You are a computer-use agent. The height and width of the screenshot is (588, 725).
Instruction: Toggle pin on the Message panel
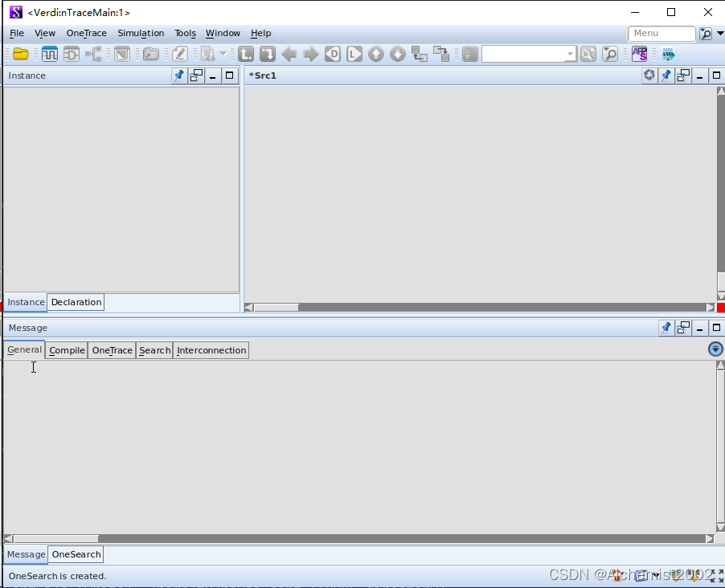pos(666,329)
